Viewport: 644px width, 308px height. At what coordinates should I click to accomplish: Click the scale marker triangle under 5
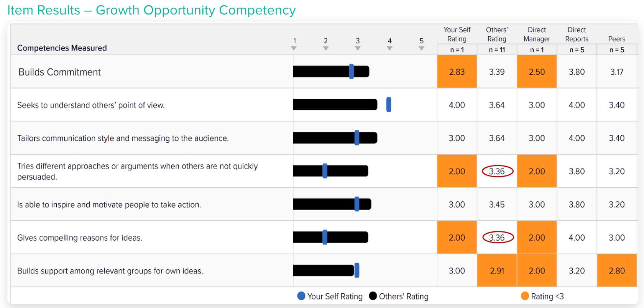click(422, 49)
